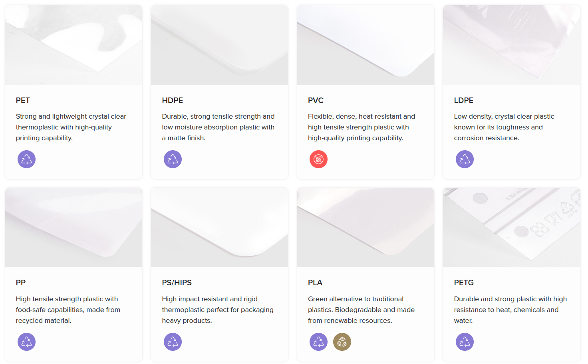Image resolution: width=588 pixels, height=364 pixels.
Task: Click the recycle icon under PS/HIPS
Action: [173, 342]
